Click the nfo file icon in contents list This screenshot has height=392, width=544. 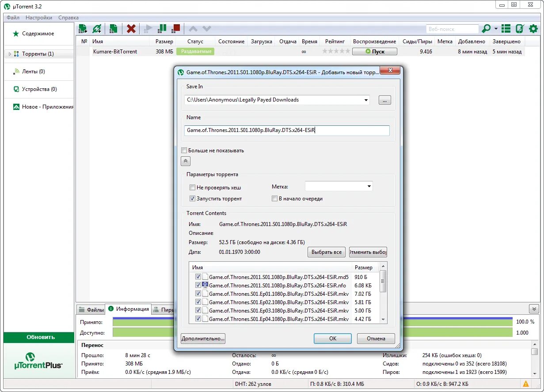click(x=205, y=285)
